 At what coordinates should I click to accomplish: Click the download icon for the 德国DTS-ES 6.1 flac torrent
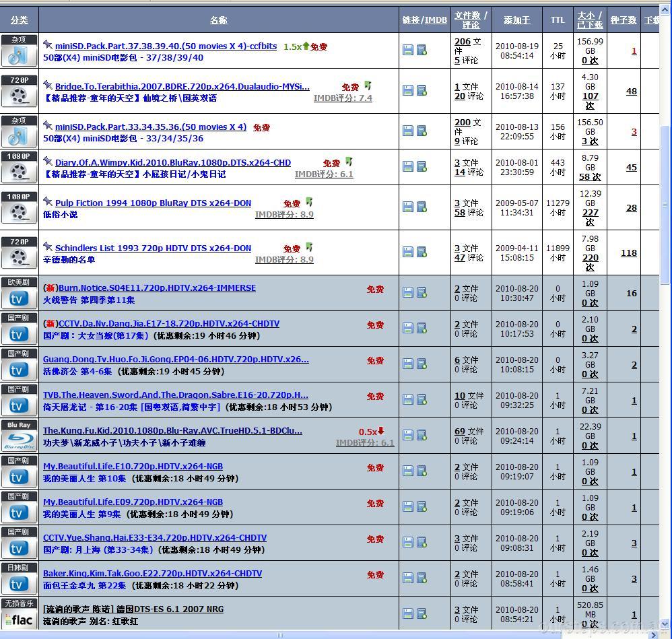pyautogui.click(x=408, y=613)
